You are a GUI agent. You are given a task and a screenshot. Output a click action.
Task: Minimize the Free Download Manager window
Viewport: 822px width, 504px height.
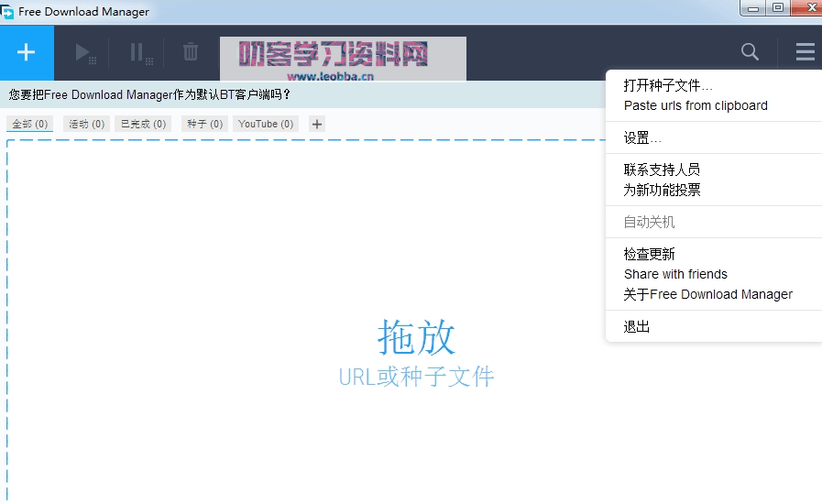(752, 8)
